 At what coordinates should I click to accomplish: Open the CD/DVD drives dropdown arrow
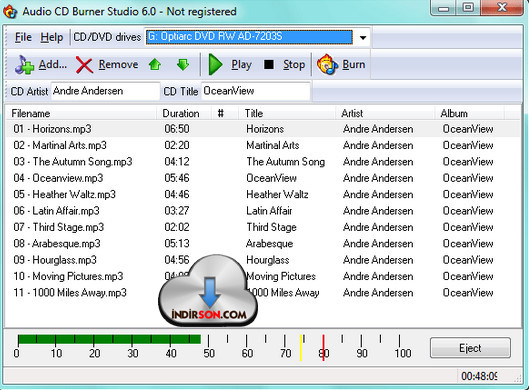point(363,37)
